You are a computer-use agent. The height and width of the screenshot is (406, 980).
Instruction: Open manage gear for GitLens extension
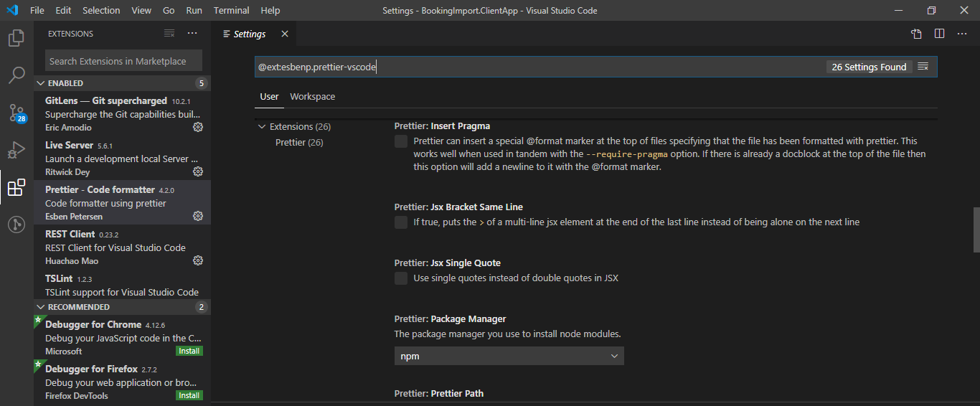point(198,127)
